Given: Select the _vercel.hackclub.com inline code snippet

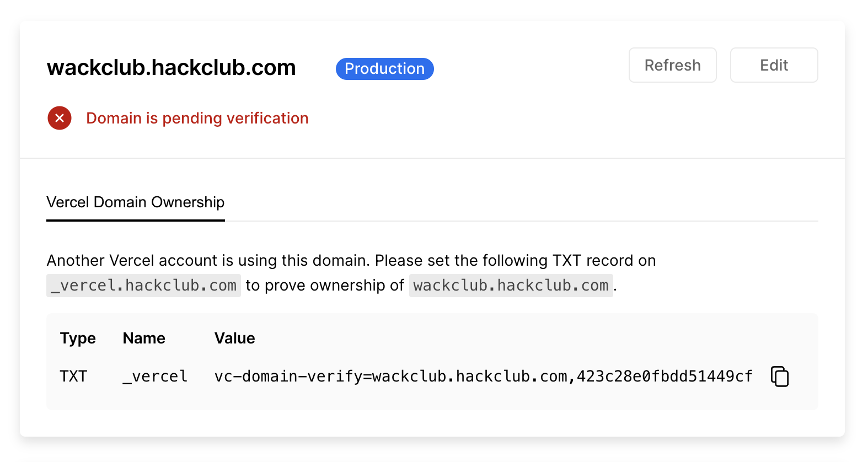Looking at the screenshot, I should [x=143, y=286].
